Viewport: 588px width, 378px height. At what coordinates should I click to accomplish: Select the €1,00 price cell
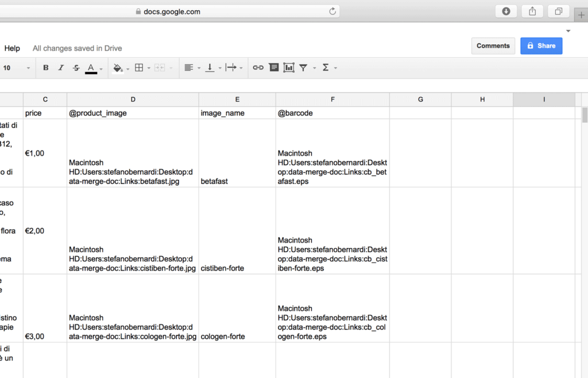click(45, 153)
